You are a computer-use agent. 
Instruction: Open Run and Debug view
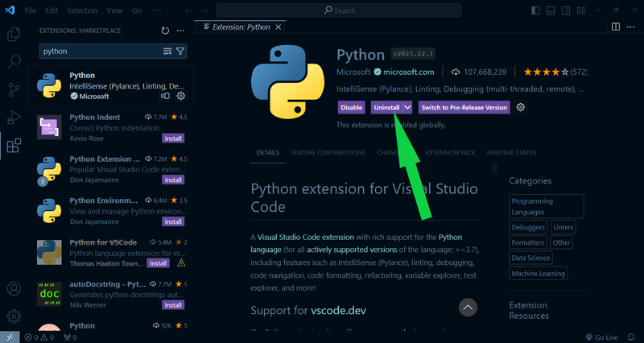(x=14, y=118)
